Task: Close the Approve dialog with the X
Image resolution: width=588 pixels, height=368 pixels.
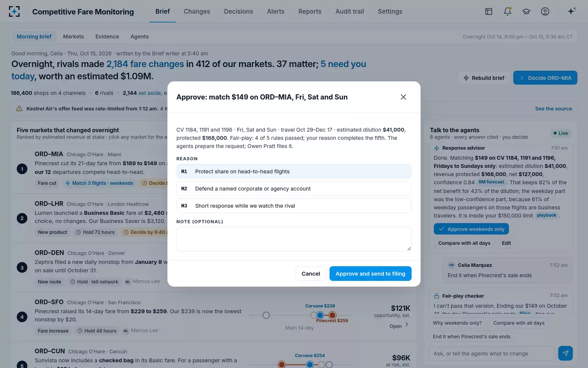Action: pos(403,97)
